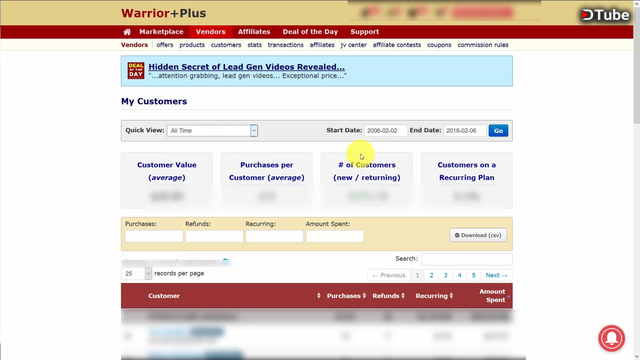Go to page 5 of results
This screenshot has height=360, width=640.
(x=473, y=275)
